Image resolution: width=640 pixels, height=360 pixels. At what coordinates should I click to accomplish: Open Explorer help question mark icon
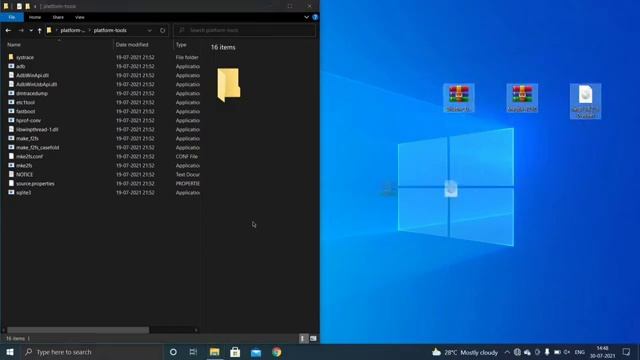click(x=315, y=17)
